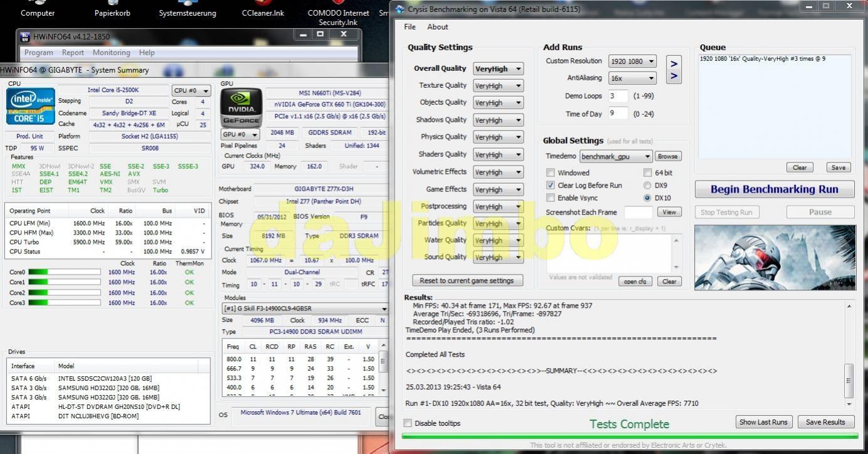This screenshot has width=868, height=454.
Task: Click the Demo Loops input field
Action: pos(618,96)
